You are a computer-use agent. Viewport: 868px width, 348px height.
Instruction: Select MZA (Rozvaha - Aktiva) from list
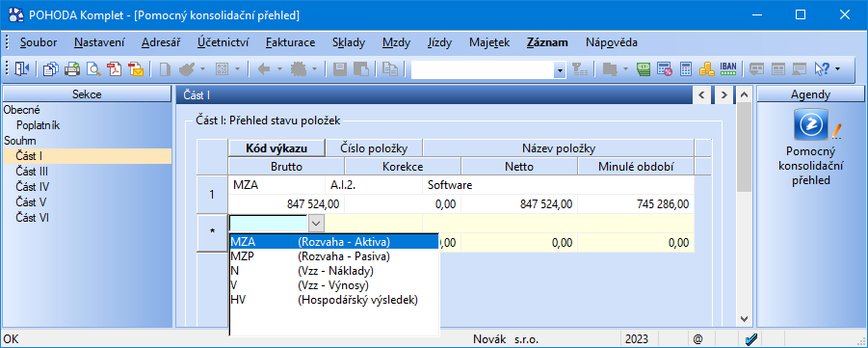pos(333,242)
